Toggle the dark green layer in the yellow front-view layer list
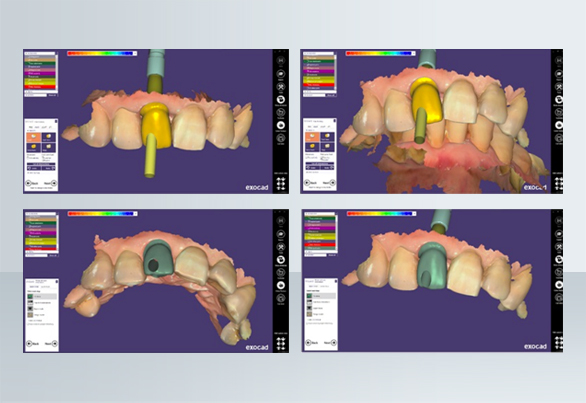The height and width of the screenshot is (403, 586). pos(40,64)
